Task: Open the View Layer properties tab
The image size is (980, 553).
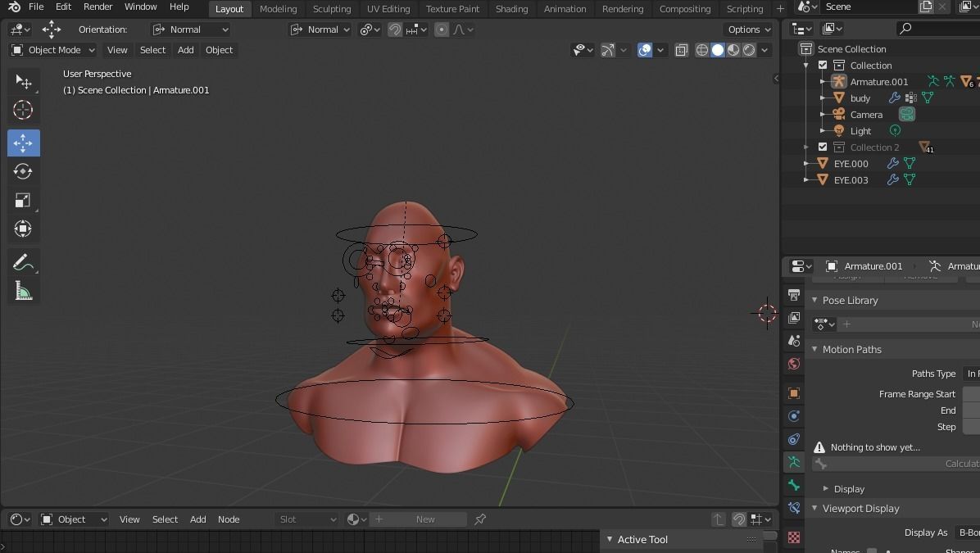Action: click(794, 317)
